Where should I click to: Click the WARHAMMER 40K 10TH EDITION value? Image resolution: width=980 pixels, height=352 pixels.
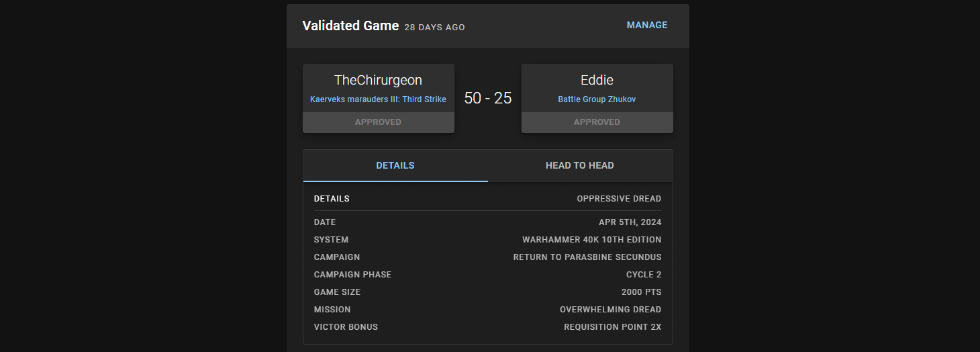click(x=591, y=240)
